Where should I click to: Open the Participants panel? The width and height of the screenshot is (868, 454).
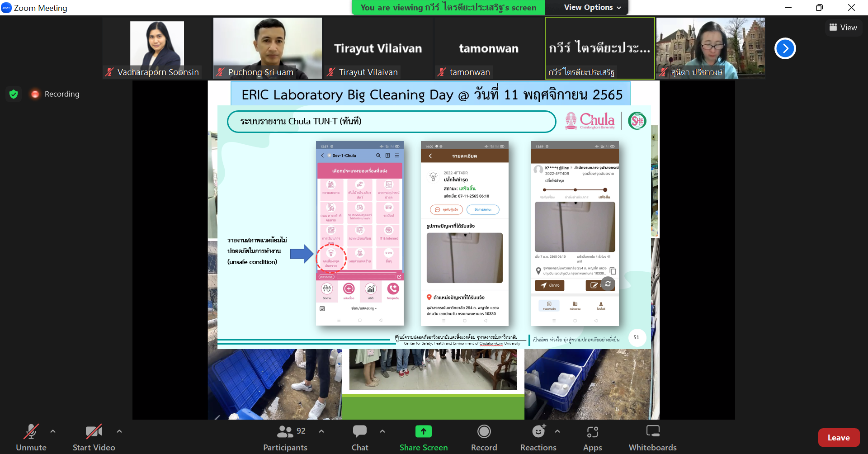pyautogui.click(x=285, y=437)
